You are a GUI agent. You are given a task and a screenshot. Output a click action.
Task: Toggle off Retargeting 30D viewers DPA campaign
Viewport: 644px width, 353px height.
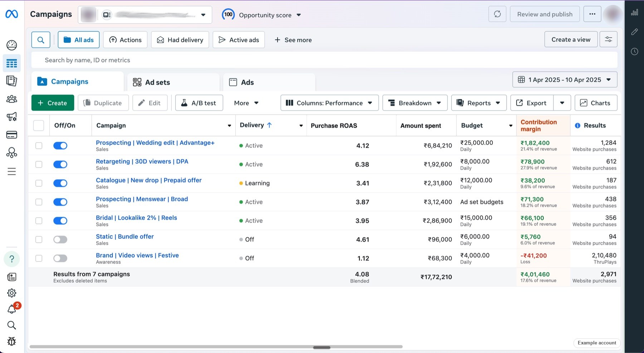point(60,164)
